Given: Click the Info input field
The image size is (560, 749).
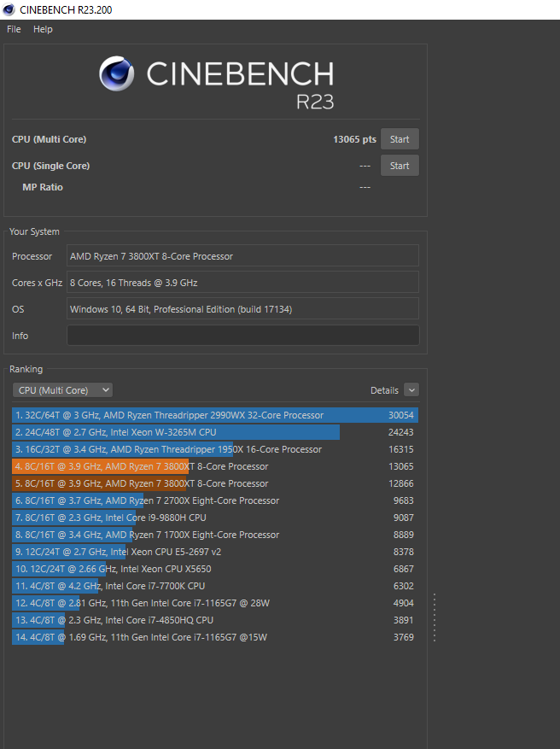Looking at the screenshot, I should 243,336.
